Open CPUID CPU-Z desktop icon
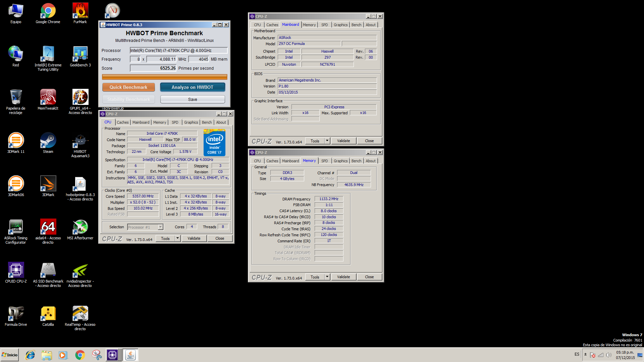 (16, 273)
